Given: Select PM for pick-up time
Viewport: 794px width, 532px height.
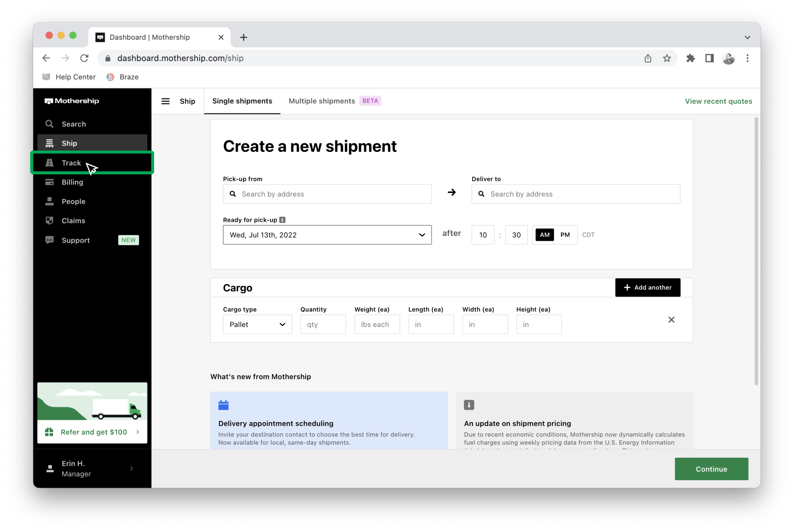Looking at the screenshot, I should [565, 235].
